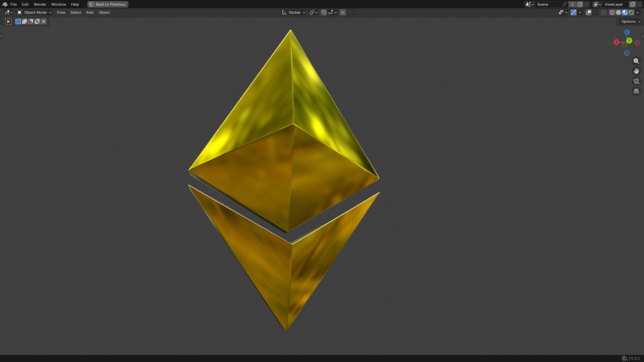The image size is (644, 362).
Task: Click the Z axis on navigation gizmo
Action: coord(627,32)
